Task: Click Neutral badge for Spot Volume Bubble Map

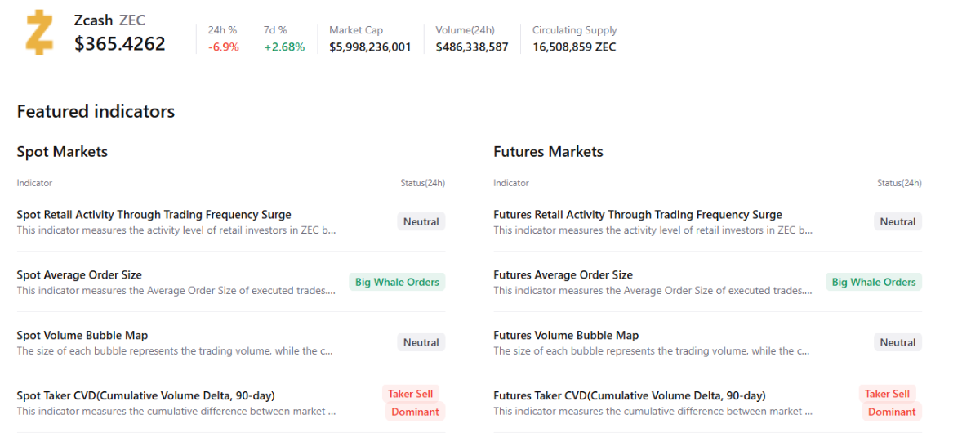Action: [421, 342]
